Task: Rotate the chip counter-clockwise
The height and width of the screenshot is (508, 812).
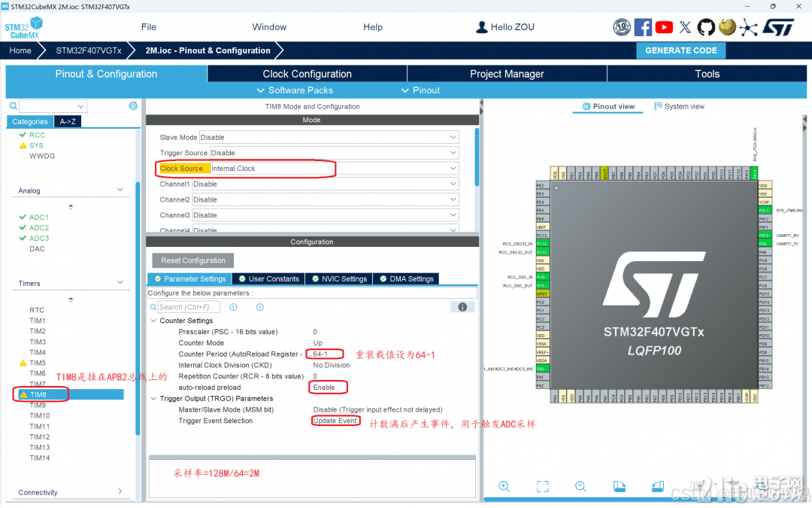Action: pyautogui.click(x=658, y=486)
